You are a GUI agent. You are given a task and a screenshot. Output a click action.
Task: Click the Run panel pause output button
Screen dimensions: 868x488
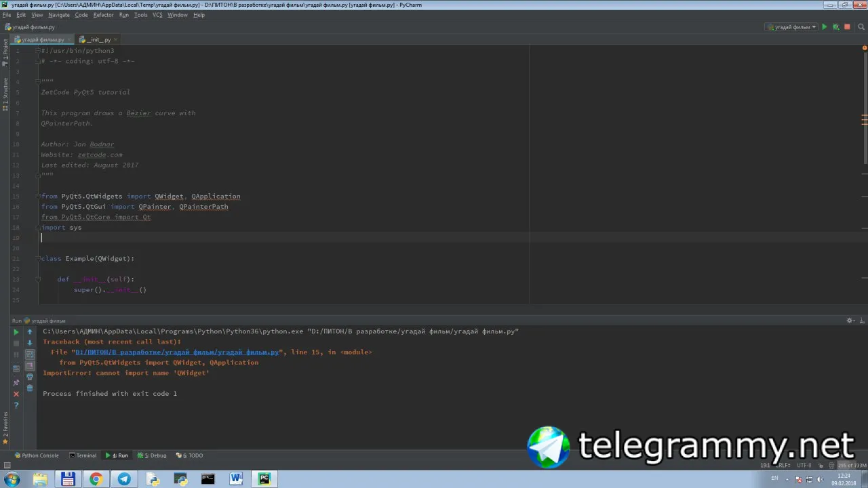click(16, 354)
